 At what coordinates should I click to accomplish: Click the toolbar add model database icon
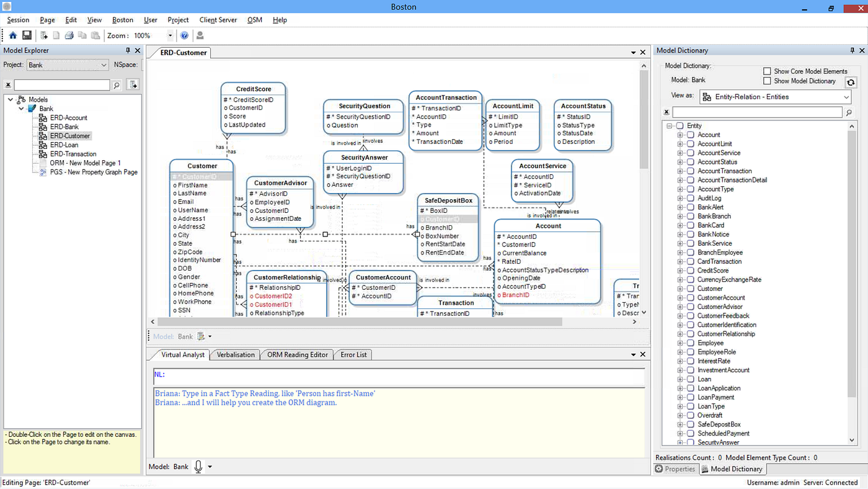(x=44, y=35)
